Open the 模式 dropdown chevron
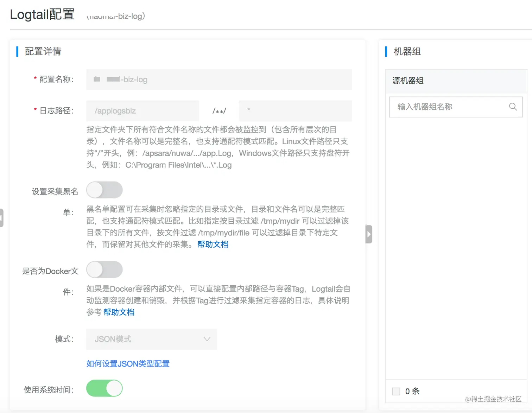This screenshot has width=532, height=413. [x=207, y=339]
